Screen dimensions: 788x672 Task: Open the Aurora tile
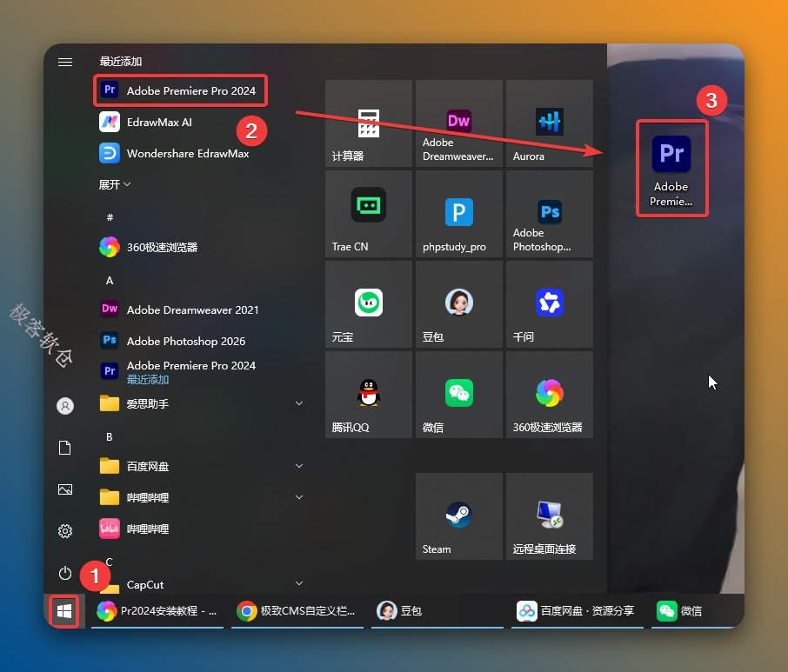pyautogui.click(x=550, y=123)
